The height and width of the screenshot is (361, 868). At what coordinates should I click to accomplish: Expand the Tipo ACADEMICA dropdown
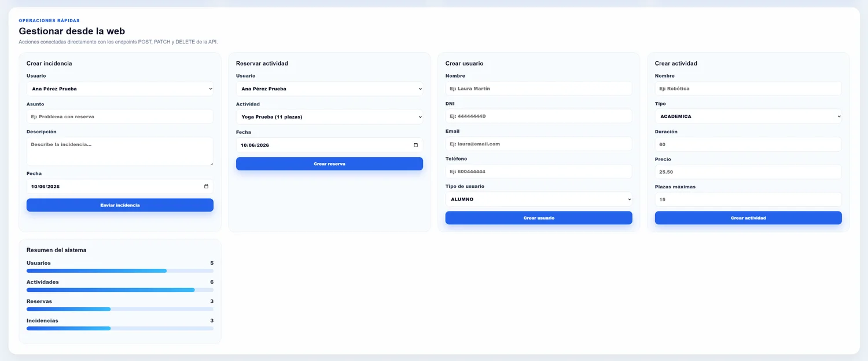[x=748, y=116]
